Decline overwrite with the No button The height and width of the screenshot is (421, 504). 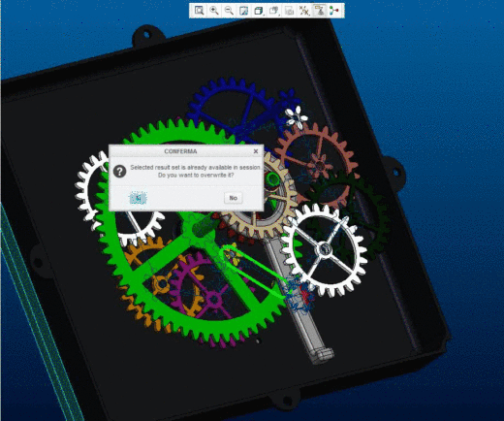(x=234, y=198)
